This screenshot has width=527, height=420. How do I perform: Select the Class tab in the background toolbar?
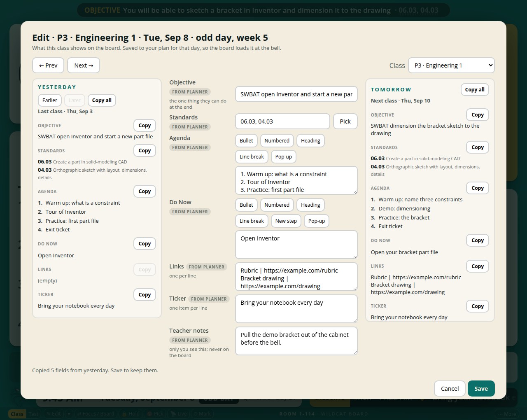(x=17, y=414)
